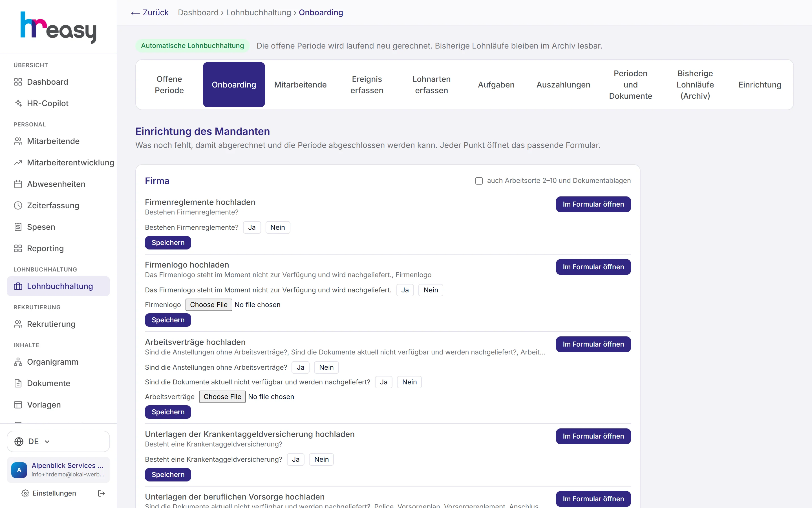The height and width of the screenshot is (508, 812).
Task: Click the Dokumente file icon
Action: pyautogui.click(x=18, y=383)
